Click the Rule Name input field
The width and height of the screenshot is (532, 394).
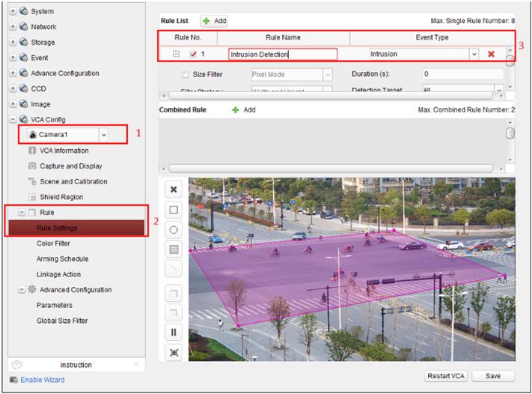click(x=283, y=55)
